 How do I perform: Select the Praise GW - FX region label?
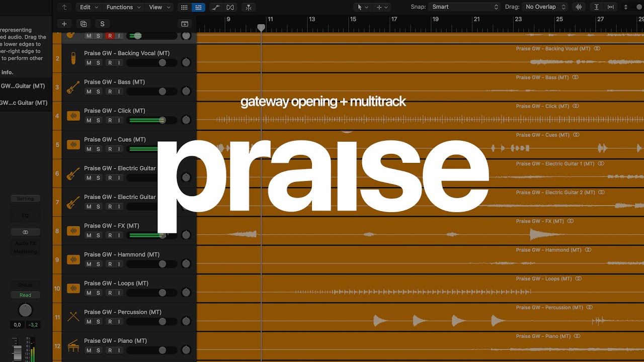click(540, 221)
